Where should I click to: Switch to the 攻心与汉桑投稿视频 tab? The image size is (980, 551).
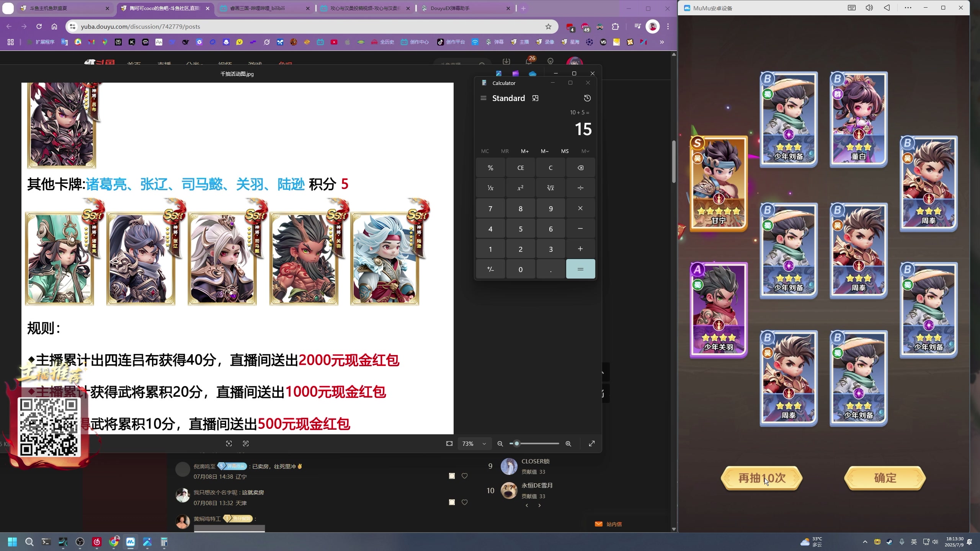tap(364, 8)
